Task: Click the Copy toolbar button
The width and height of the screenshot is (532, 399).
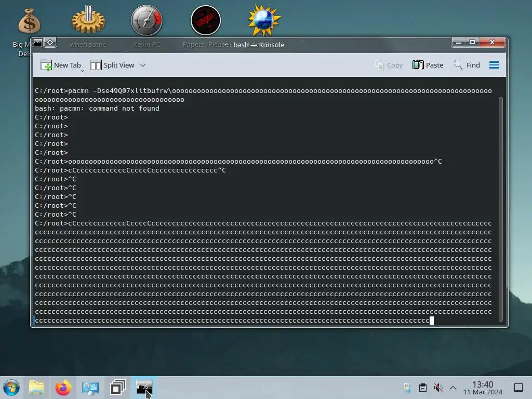Action: click(x=389, y=65)
